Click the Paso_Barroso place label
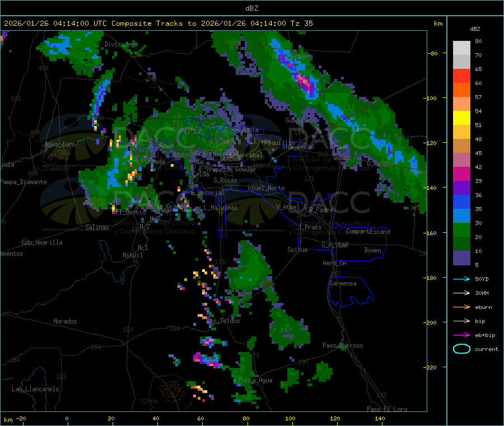 (343, 345)
